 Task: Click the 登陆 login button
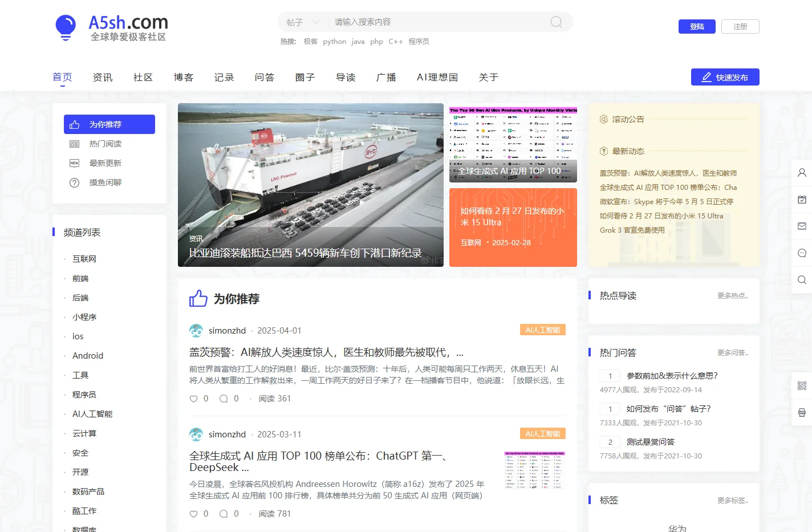pos(697,26)
